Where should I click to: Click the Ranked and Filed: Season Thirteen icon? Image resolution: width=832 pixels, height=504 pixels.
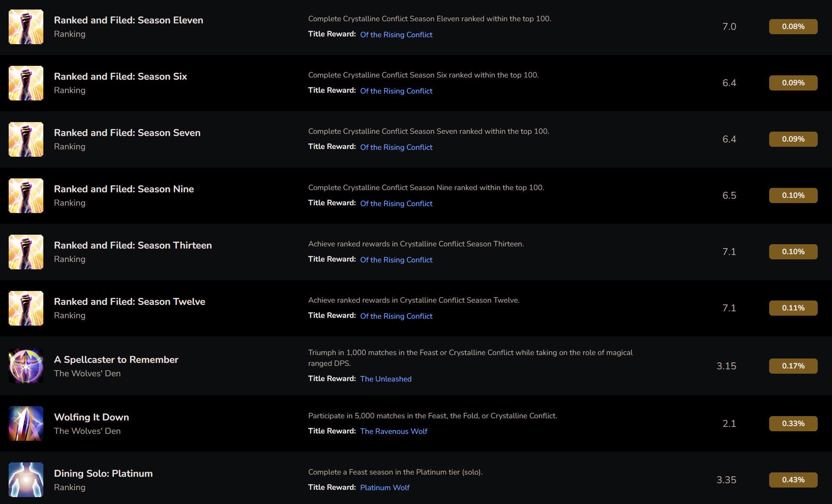[x=26, y=252]
